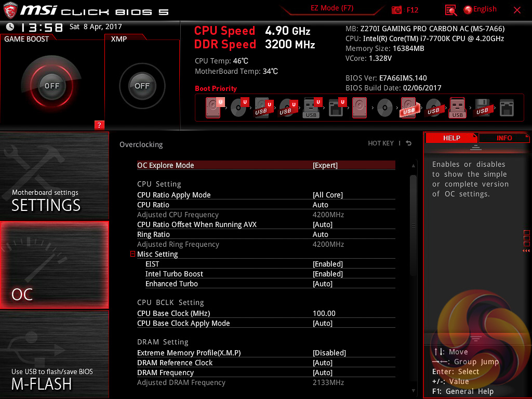The width and height of the screenshot is (532, 399).
Task: Click the date Sat 8 Apr, 2017
Action: 96,27
